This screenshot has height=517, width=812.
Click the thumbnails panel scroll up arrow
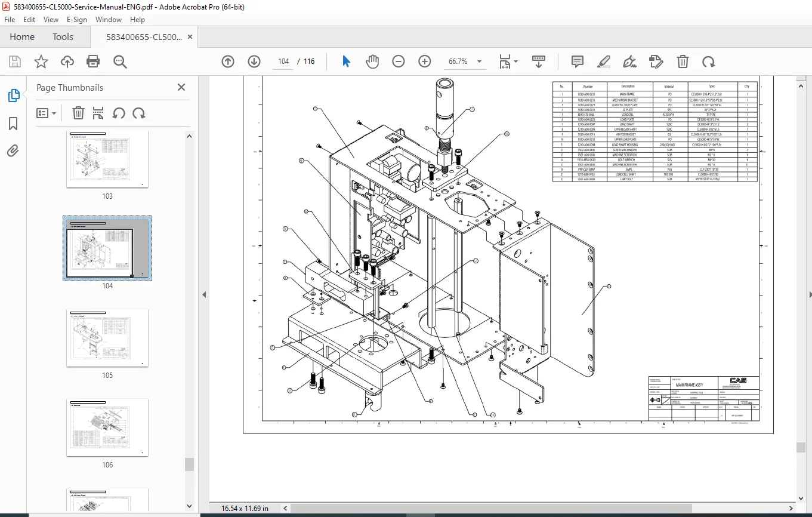click(190, 136)
